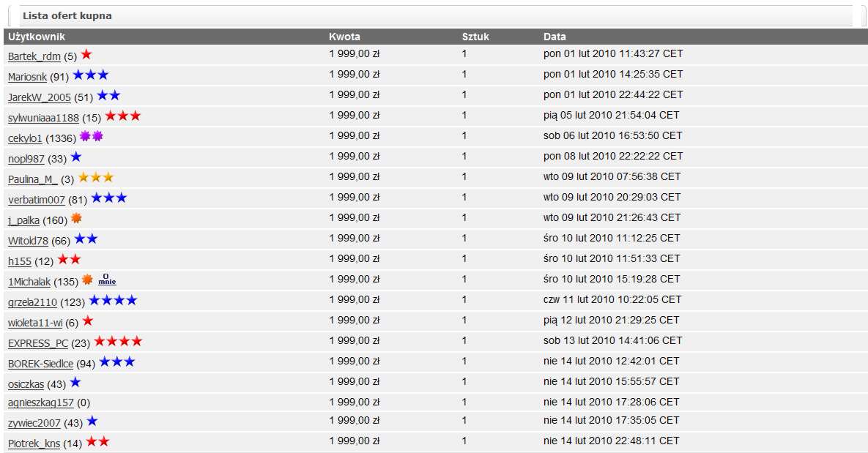This screenshot has width=868, height=453.
Task: Click the Data column header
Action: (x=554, y=37)
